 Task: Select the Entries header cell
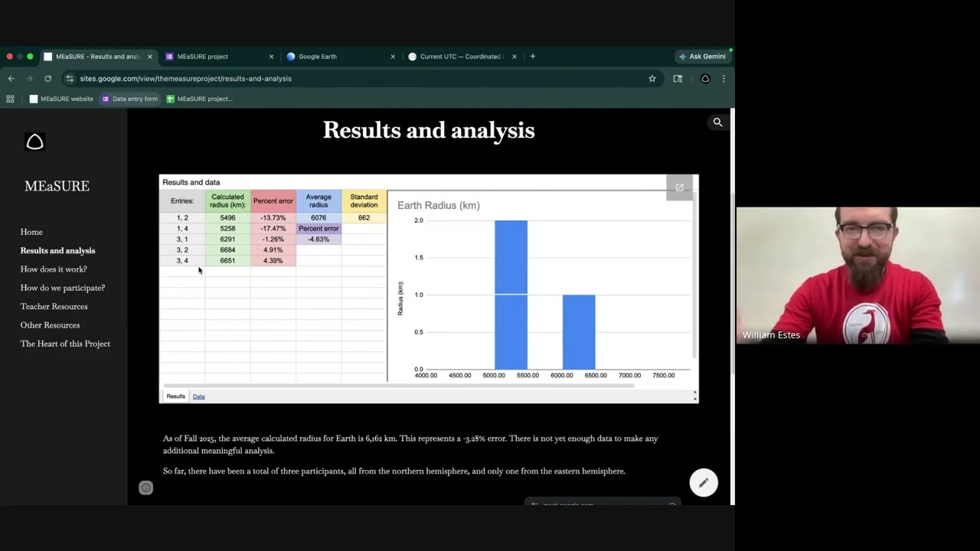click(x=182, y=201)
